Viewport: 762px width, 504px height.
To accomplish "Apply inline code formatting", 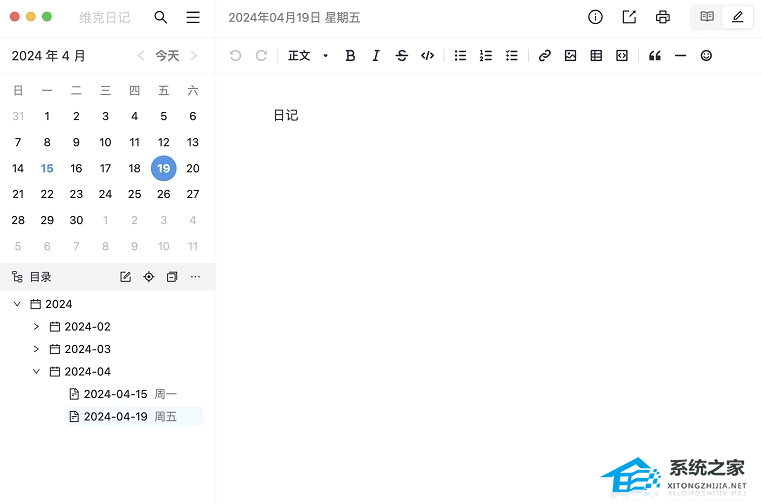I will point(428,55).
